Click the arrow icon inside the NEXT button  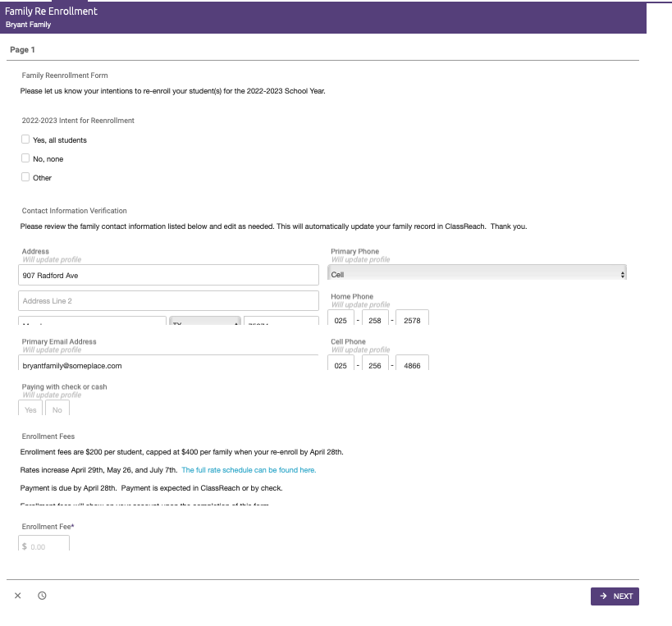pyautogui.click(x=602, y=596)
